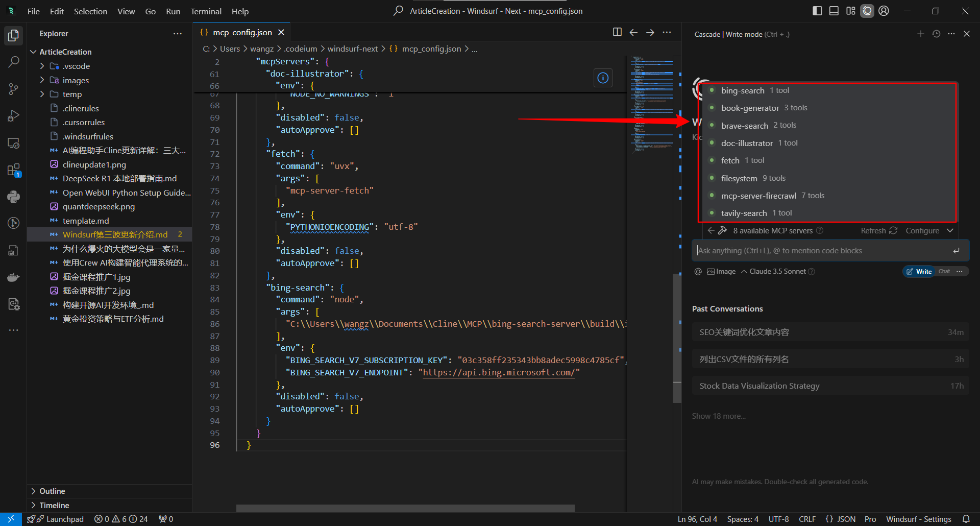Open the Python view in activity bar

(13, 197)
